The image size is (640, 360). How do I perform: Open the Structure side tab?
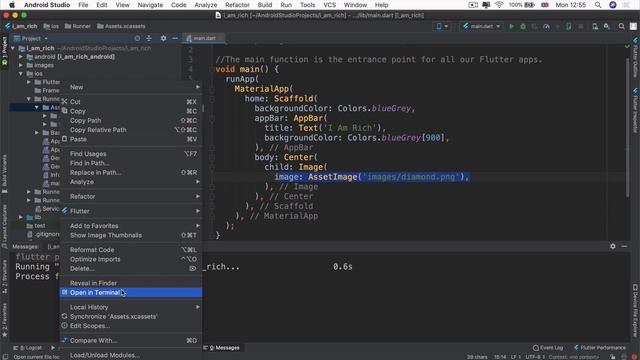point(4,277)
